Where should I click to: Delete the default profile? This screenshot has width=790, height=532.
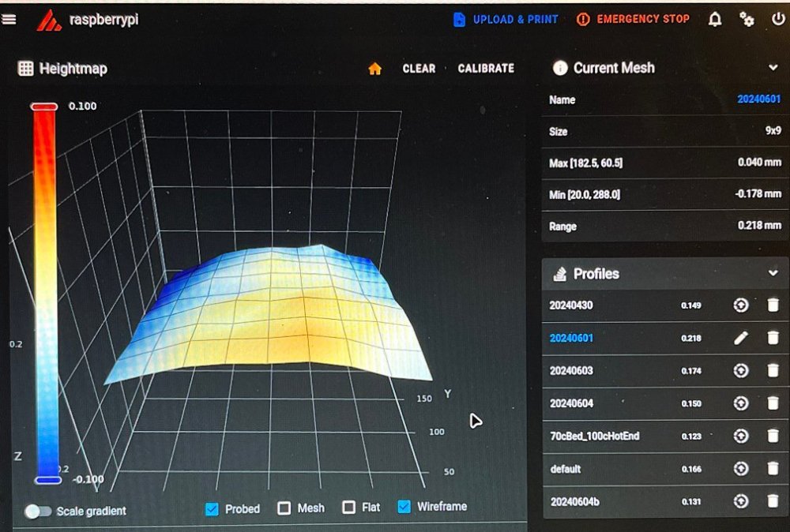coord(773,469)
